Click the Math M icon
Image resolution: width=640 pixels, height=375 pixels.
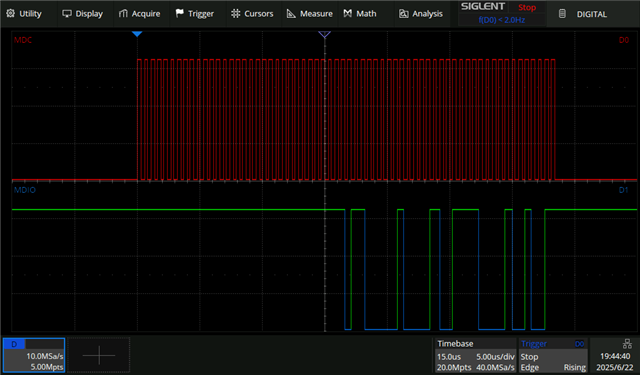coord(347,13)
